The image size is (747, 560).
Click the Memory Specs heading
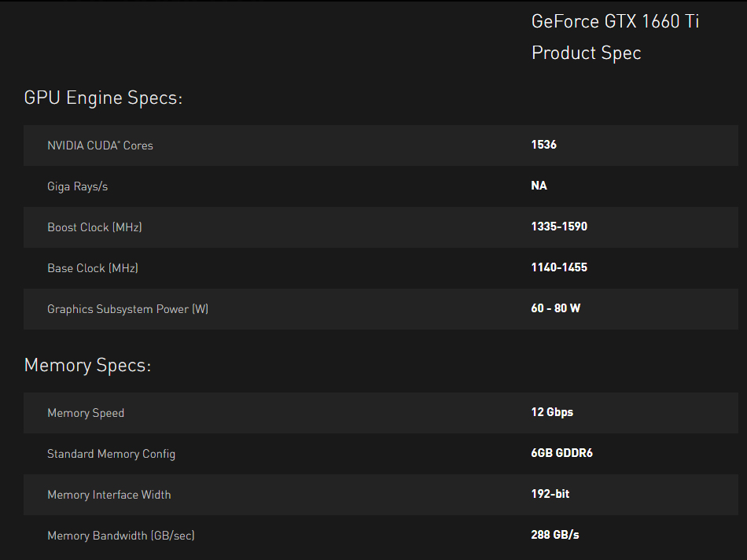click(87, 366)
